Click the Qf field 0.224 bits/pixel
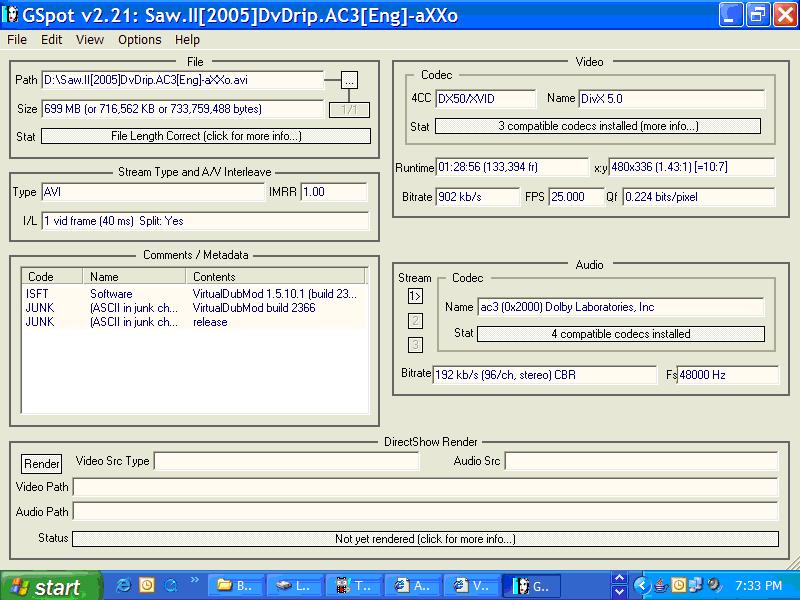This screenshot has width=800, height=600. 698,197
